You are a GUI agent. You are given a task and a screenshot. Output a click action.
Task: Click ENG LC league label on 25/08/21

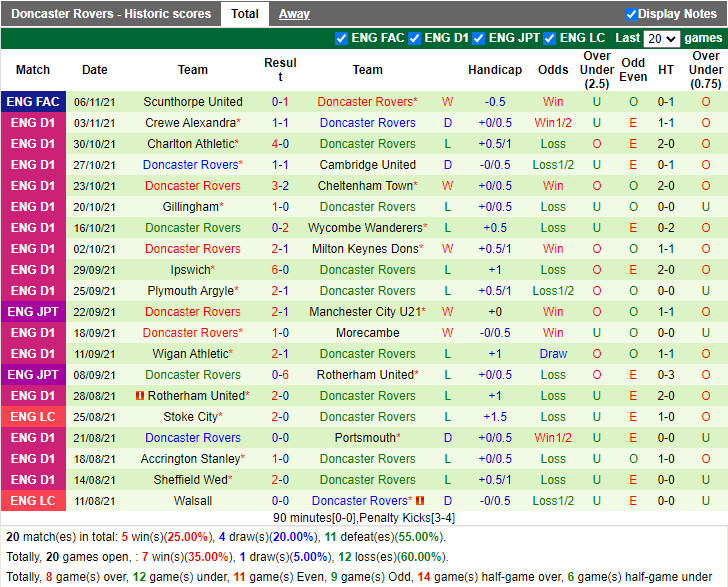[x=33, y=417]
